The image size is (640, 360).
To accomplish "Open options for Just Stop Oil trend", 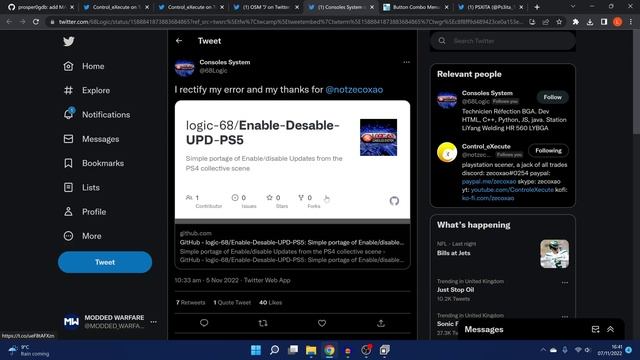I will click(x=564, y=282).
